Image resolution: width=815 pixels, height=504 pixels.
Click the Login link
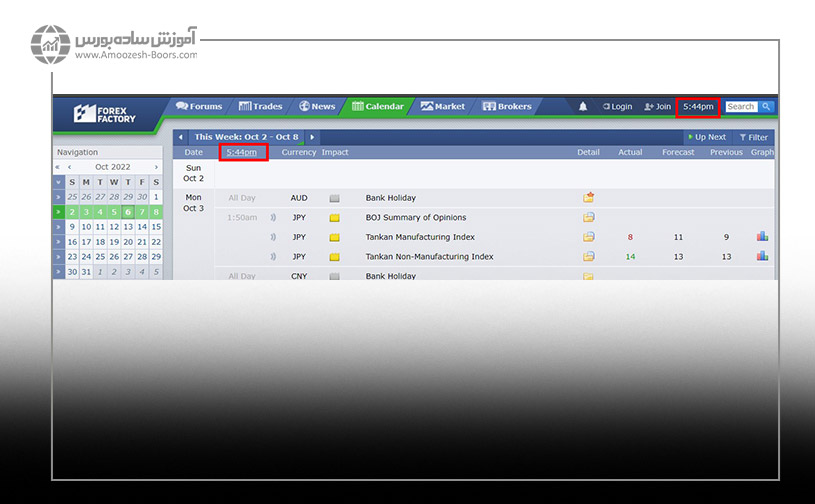(617, 107)
